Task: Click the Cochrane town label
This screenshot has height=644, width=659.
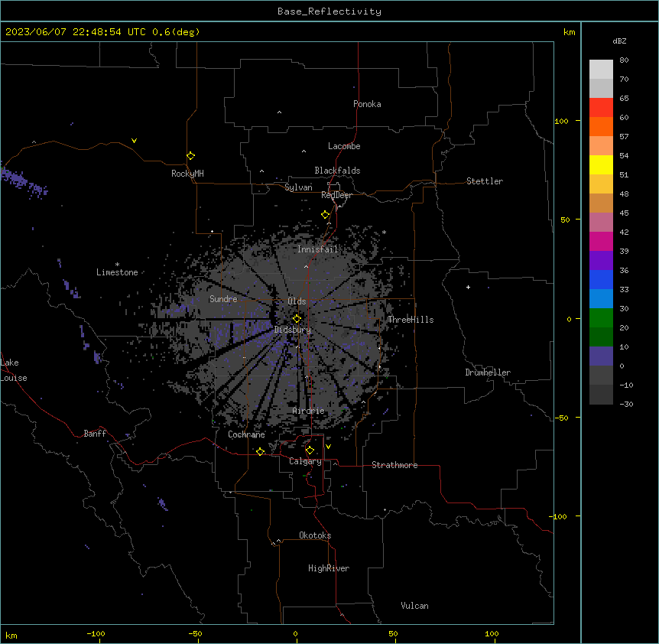Action: pos(246,434)
